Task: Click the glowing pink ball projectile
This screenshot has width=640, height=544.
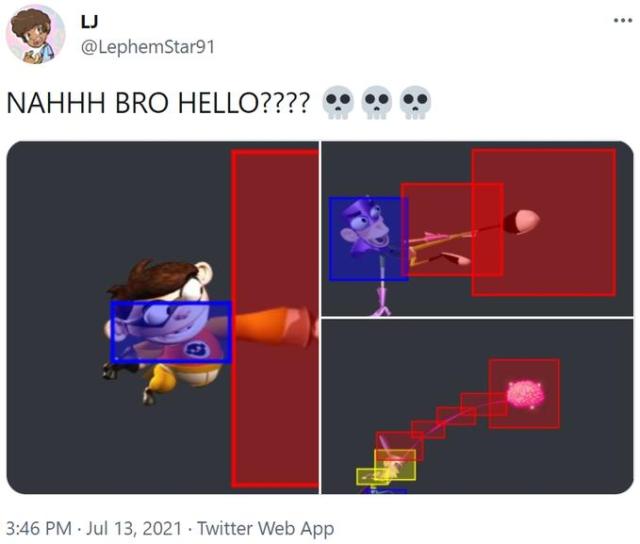Action: (x=526, y=394)
